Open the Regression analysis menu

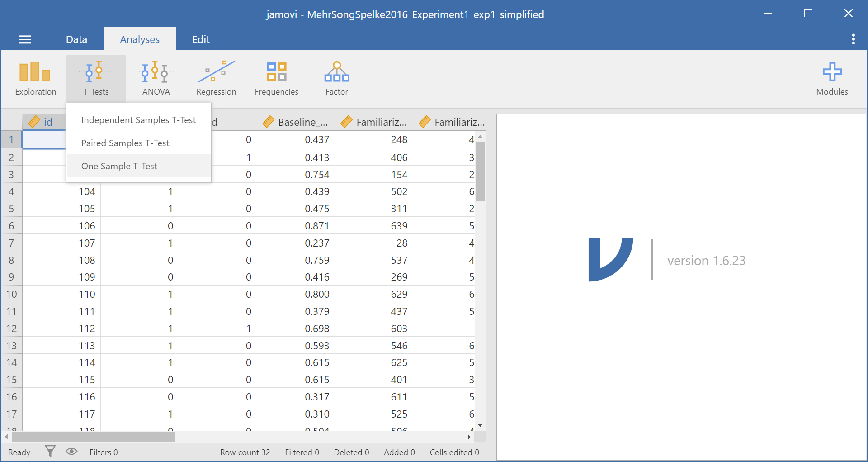216,79
